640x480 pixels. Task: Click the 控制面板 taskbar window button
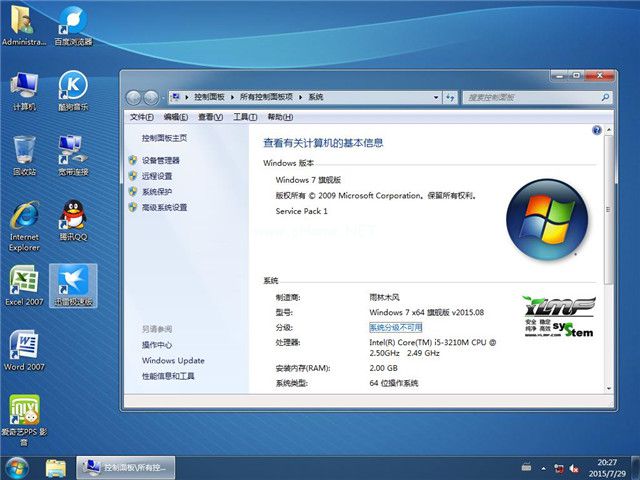click(126, 468)
